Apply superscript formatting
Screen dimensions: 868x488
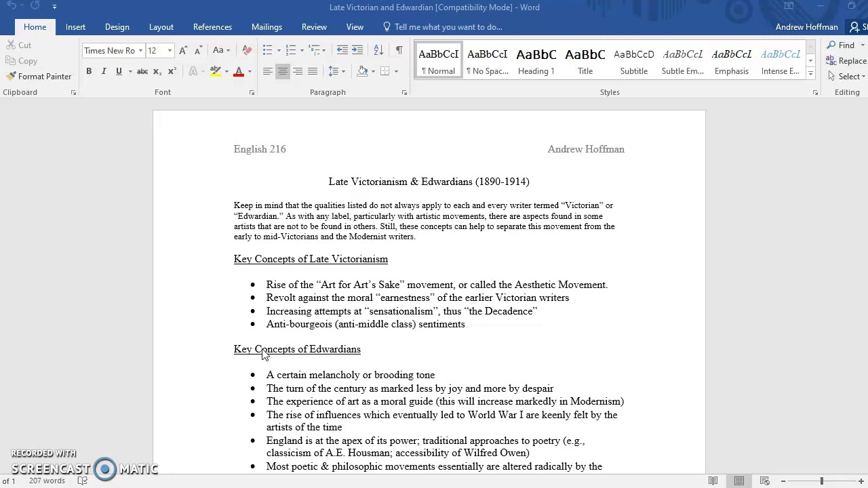click(172, 71)
